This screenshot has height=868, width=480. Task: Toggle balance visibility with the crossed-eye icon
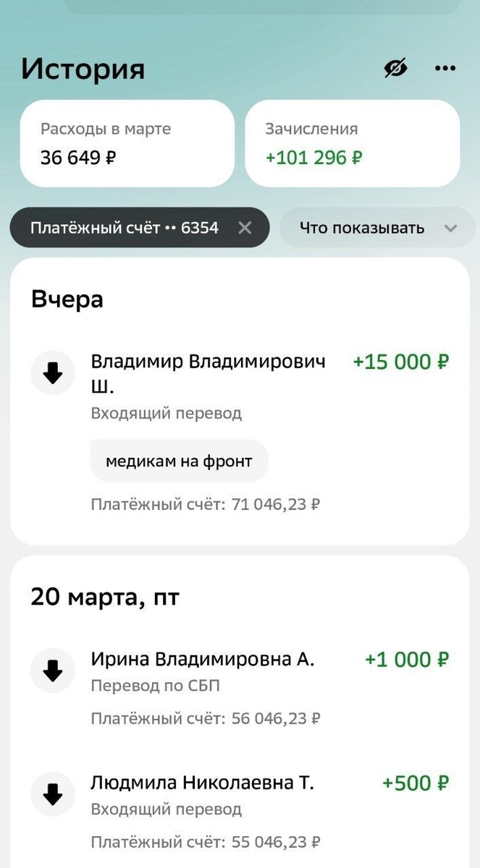(395, 67)
